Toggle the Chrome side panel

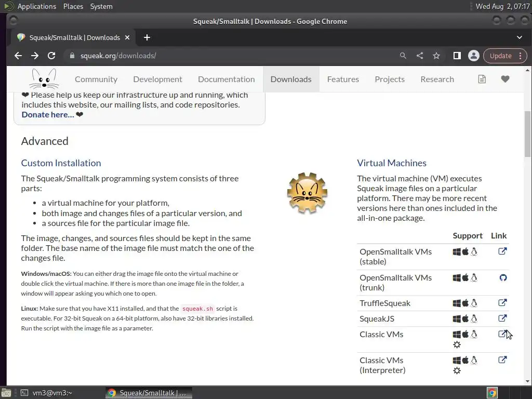(x=457, y=56)
